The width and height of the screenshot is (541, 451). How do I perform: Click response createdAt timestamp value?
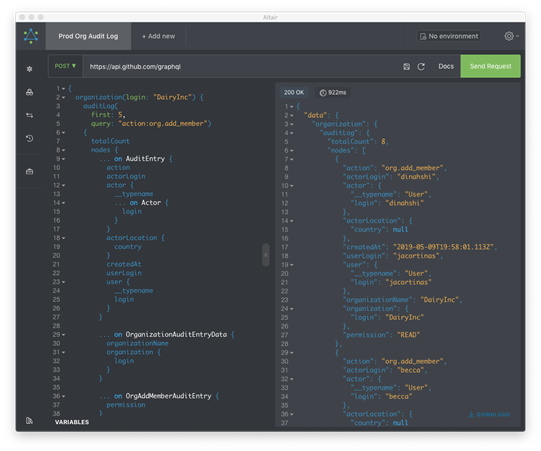pyautogui.click(x=444, y=247)
